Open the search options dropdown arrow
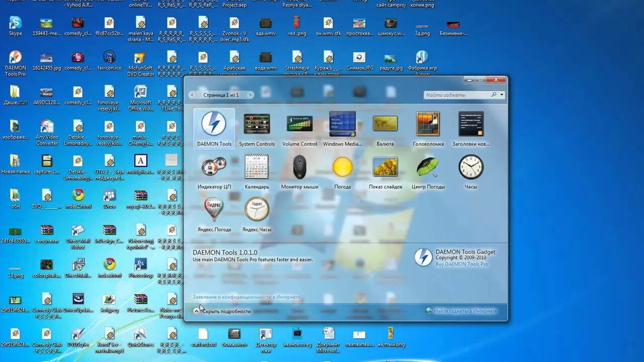The height and width of the screenshot is (362, 644). pyautogui.click(x=502, y=95)
